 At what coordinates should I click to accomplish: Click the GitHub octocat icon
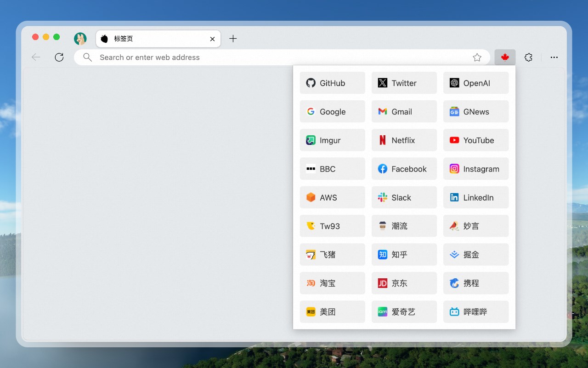[x=311, y=83]
